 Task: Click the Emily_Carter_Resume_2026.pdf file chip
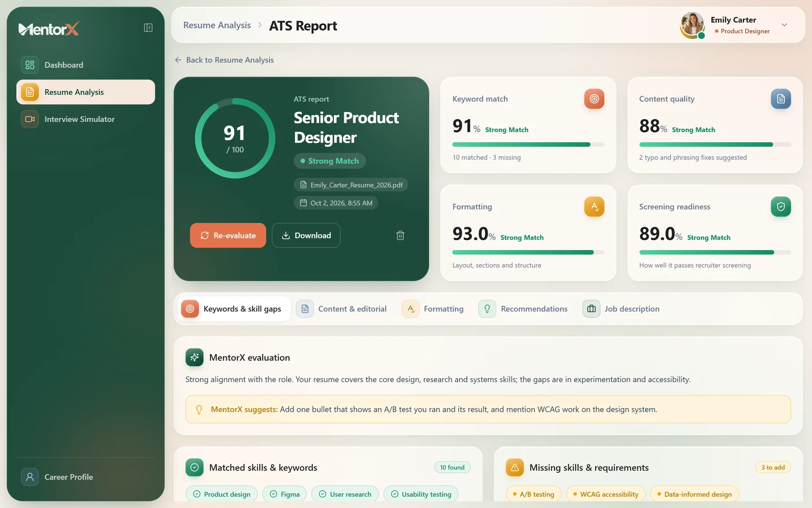click(x=351, y=185)
